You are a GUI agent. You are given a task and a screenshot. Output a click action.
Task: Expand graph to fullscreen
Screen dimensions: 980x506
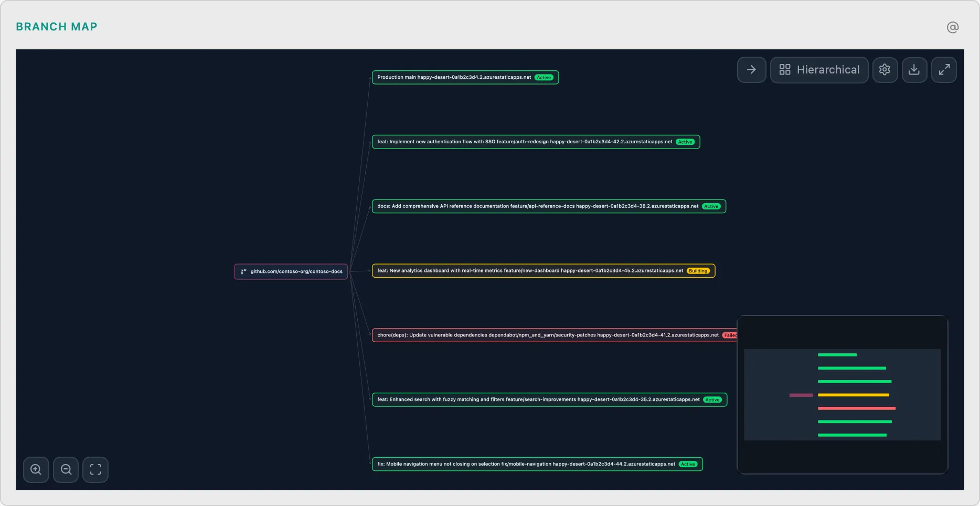944,70
